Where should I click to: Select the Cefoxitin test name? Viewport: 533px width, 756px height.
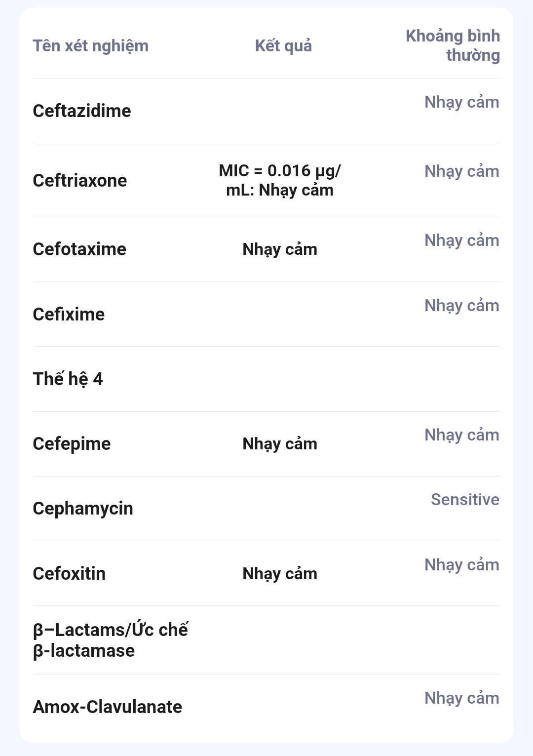(x=69, y=574)
